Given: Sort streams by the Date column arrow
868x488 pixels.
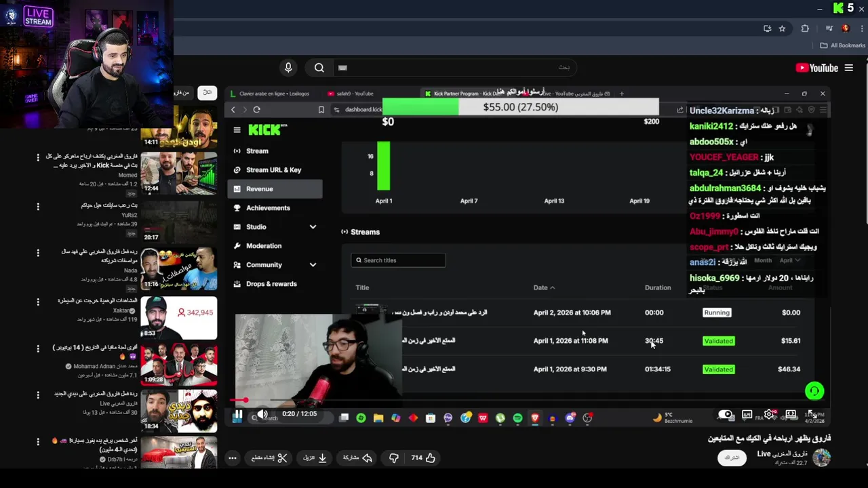Looking at the screenshot, I should tap(552, 288).
